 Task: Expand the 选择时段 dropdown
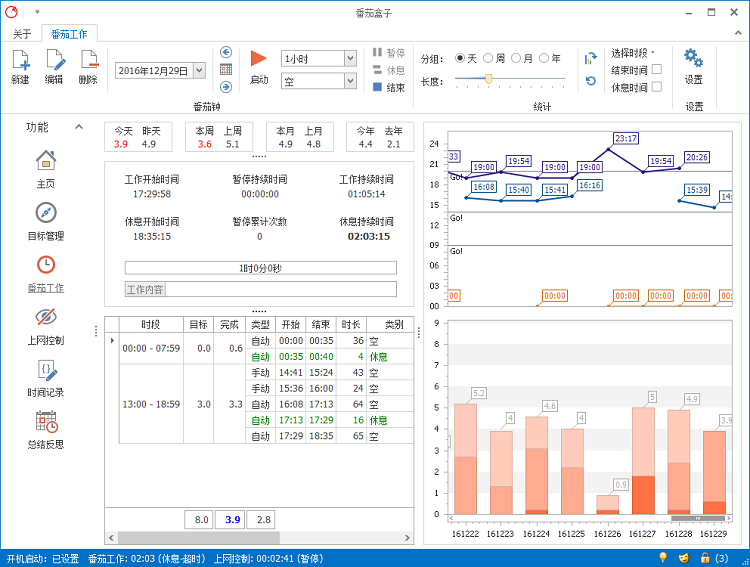point(632,53)
